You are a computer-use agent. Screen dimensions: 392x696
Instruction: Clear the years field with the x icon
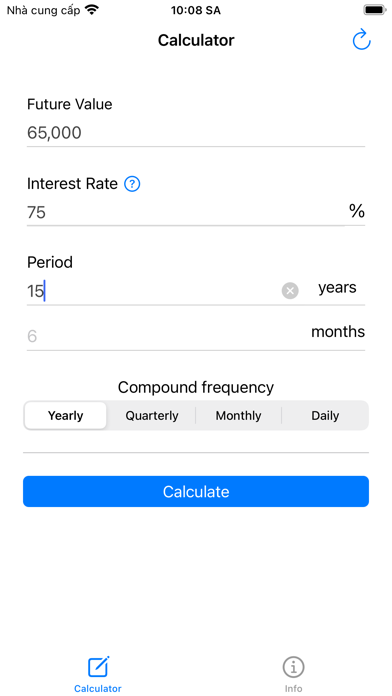click(290, 291)
